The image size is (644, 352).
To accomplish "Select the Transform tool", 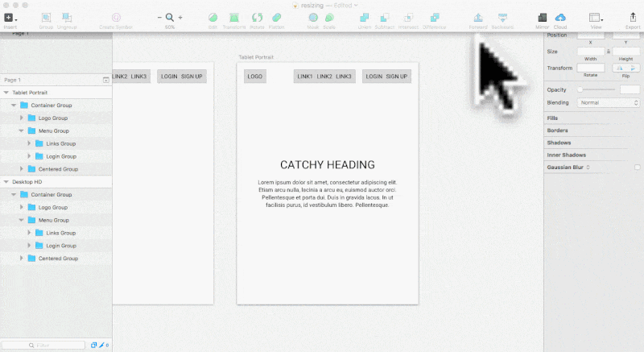I will point(234,18).
